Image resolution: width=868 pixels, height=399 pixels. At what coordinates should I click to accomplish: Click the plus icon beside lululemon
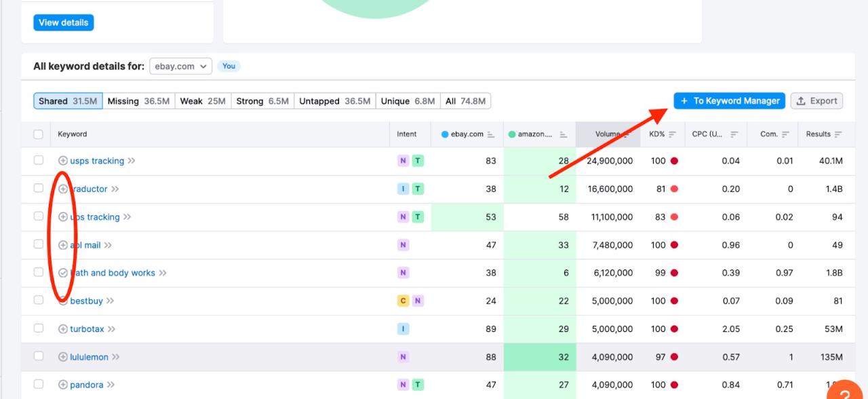63,357
